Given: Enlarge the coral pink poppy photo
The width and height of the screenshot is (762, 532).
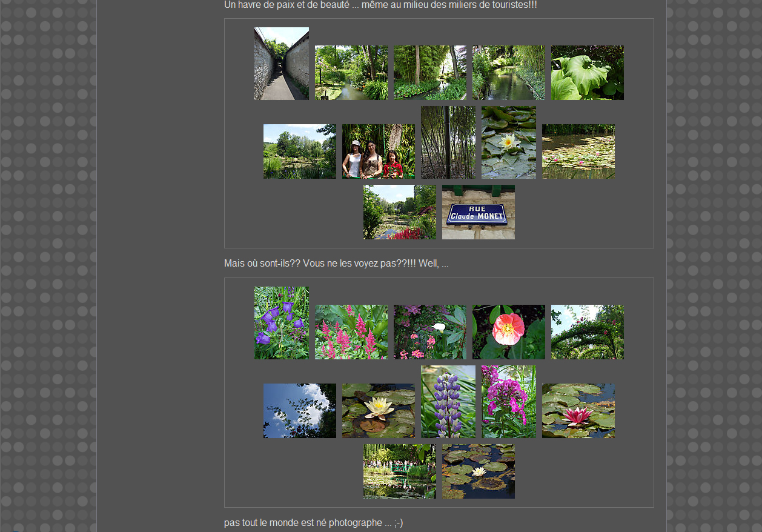Looking at the screenshot, I should 508,332.
